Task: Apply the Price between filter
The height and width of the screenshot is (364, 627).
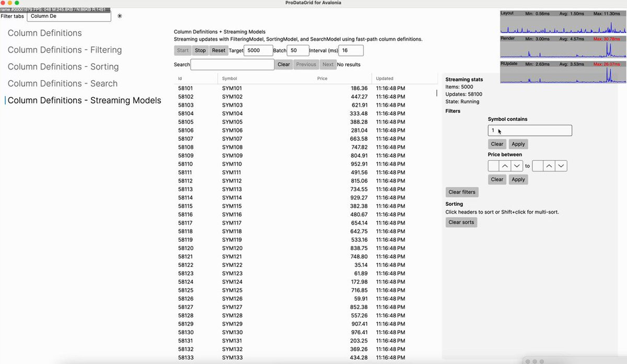Action: click(518, 180)
